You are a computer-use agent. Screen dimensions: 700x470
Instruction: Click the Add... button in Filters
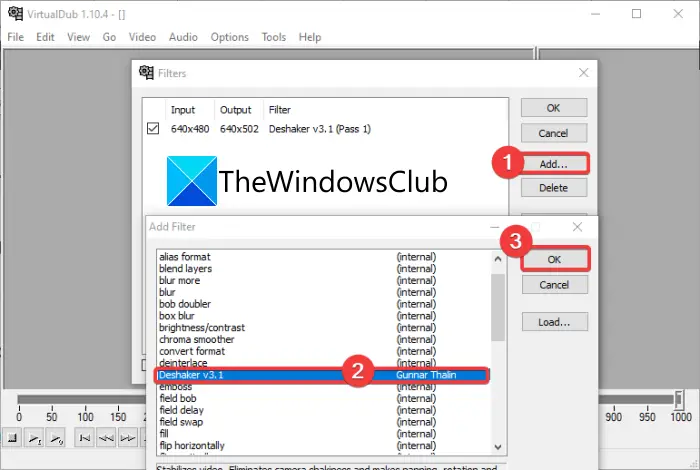pyautogui.click(x=554, y=164)
